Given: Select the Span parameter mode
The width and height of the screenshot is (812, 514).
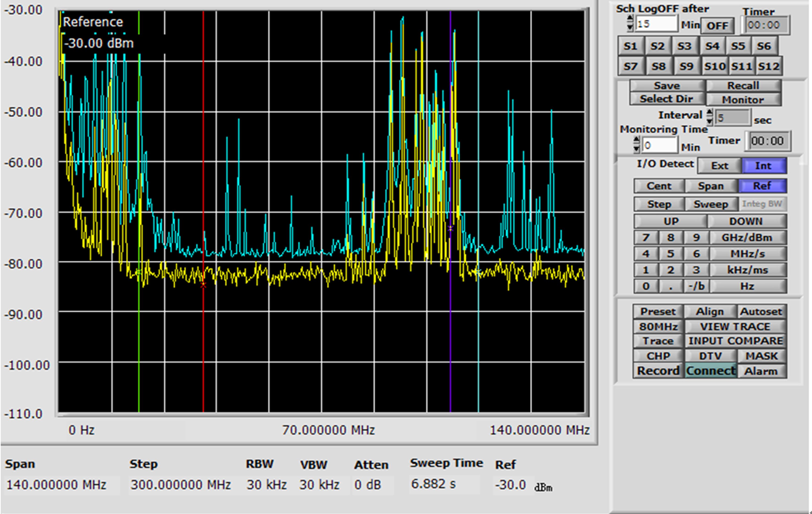Looking at the screenshot, I should 711,186.
